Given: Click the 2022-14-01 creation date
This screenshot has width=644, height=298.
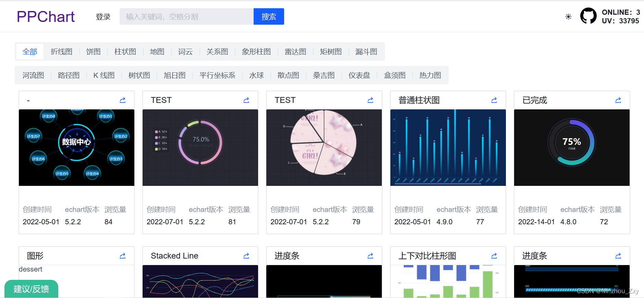Looking at the screenshot, I should click(536, 222).
